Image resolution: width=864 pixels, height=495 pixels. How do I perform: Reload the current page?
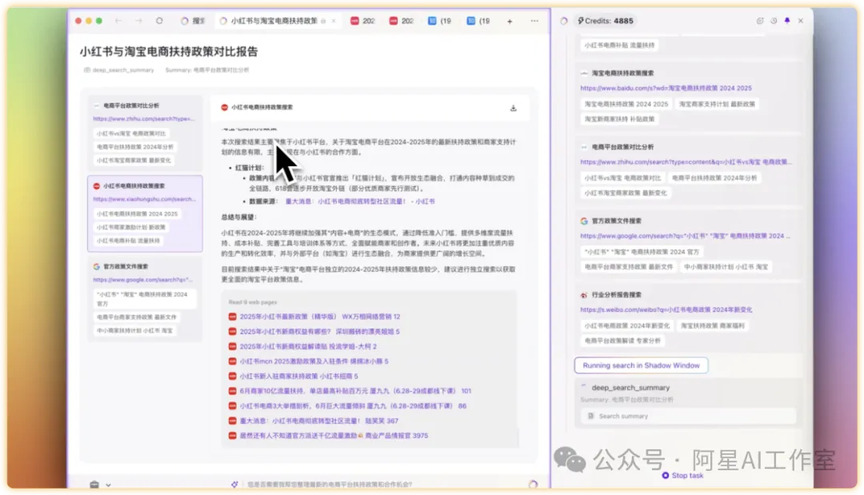tap(159, 21)
